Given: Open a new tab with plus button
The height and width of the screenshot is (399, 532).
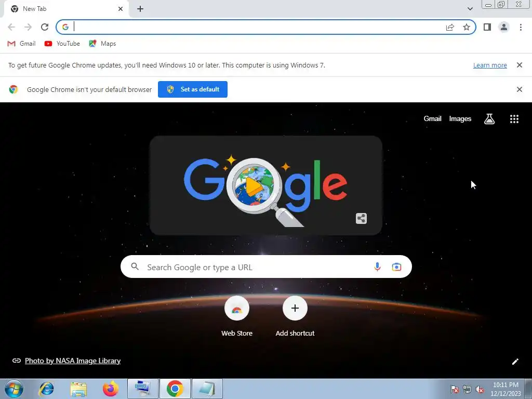Looking at the screenshot, I should pos(140,9).
